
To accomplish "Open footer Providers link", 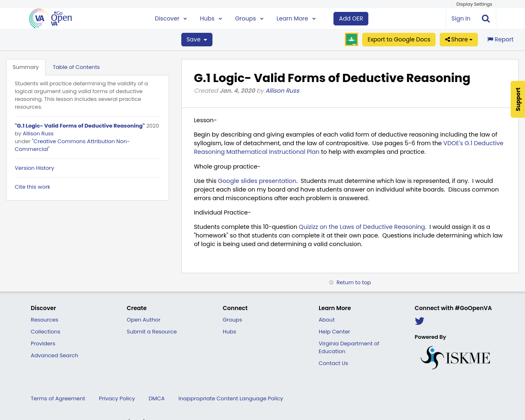I will [43, 344].
